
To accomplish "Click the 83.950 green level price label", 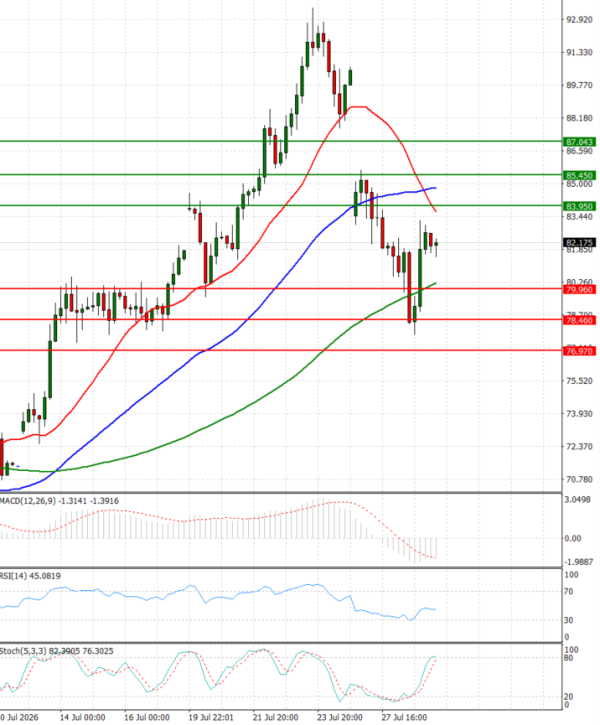I will click(579, 206).
